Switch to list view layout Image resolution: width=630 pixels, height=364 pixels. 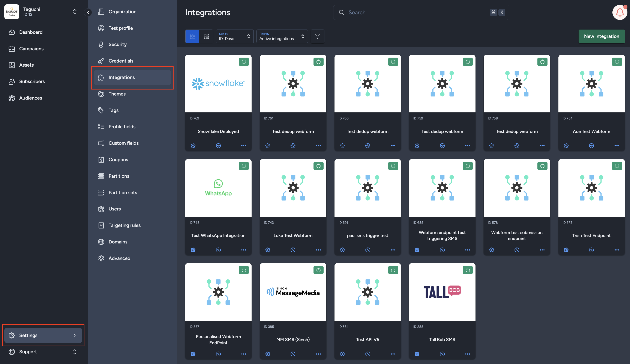point(206,36)
